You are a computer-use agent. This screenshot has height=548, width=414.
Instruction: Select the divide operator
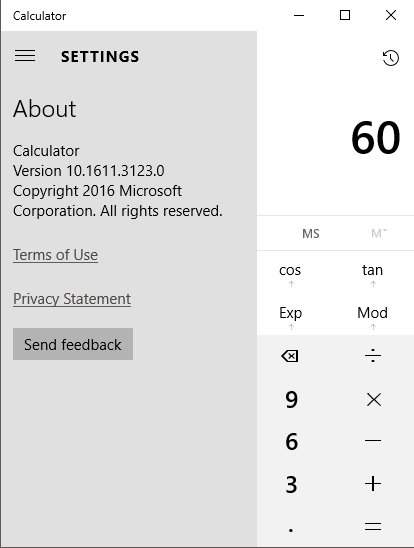pyautogui.click(x=373, y=355)
